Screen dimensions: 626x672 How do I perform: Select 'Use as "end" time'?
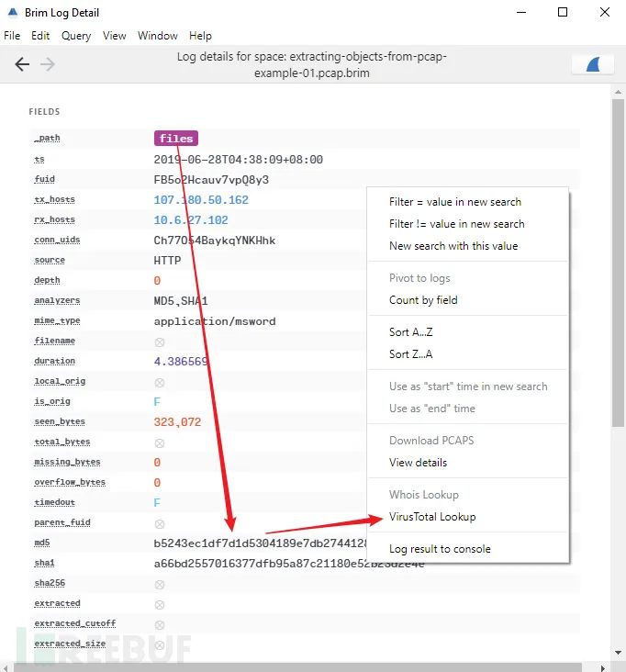click(432, 409)
